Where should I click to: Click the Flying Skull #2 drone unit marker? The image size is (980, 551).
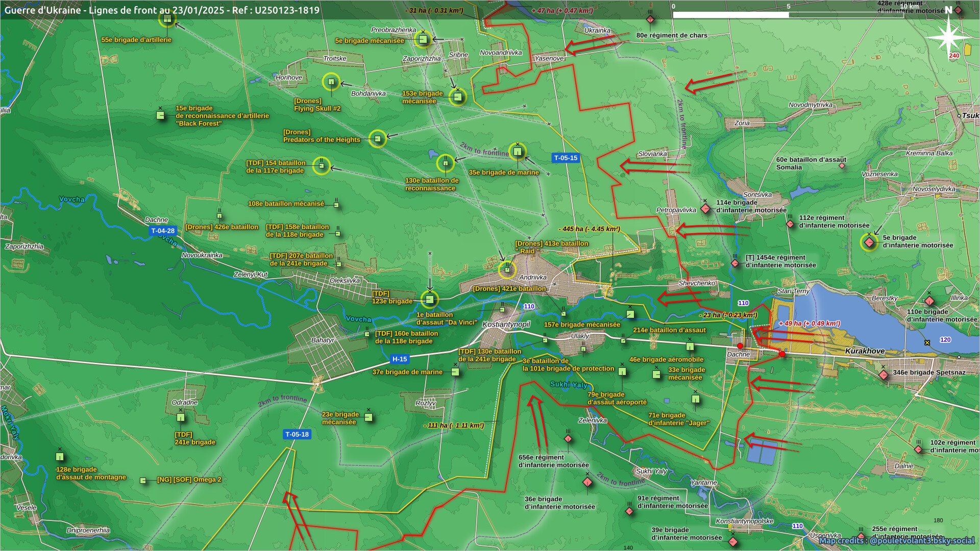[331, 82]
